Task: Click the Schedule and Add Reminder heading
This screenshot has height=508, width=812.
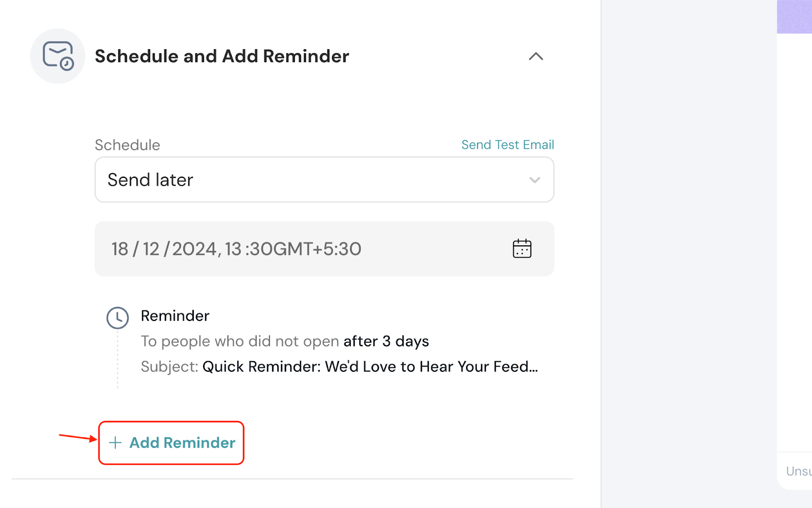Action: (222, 56)
